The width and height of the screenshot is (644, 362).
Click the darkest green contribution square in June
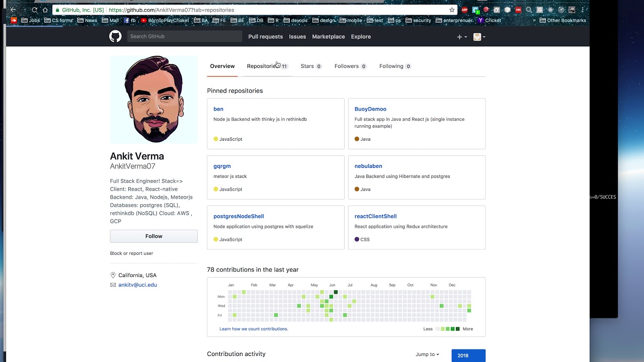(336, 292)
